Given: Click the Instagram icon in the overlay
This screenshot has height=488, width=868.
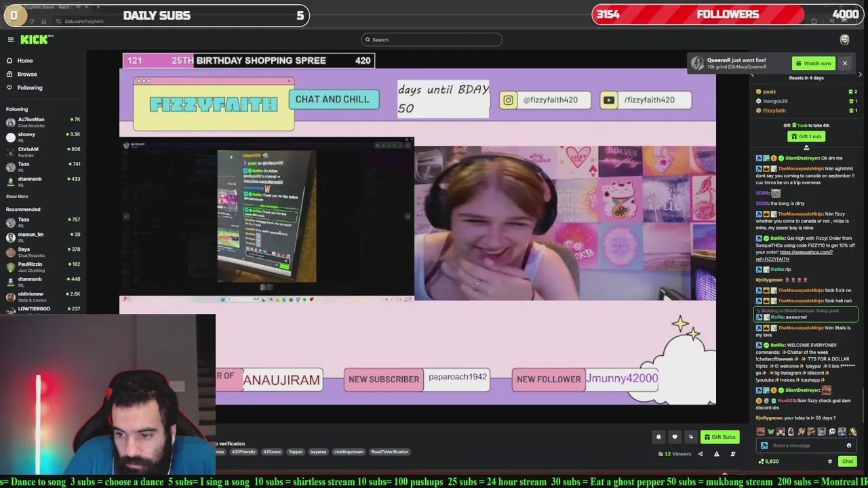Looking at the screenshot, I should pos(508,100).
